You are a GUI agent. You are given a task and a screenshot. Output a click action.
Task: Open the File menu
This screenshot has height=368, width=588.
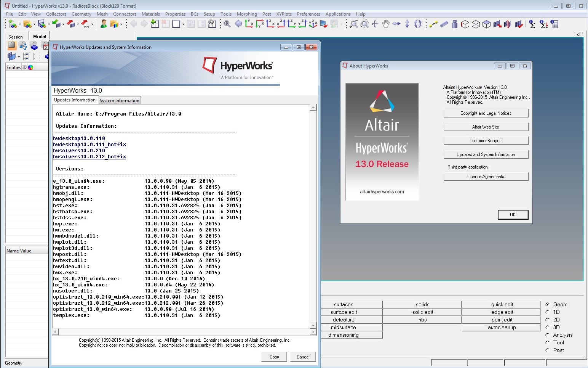pyautogui.click(x=10, y=14)
